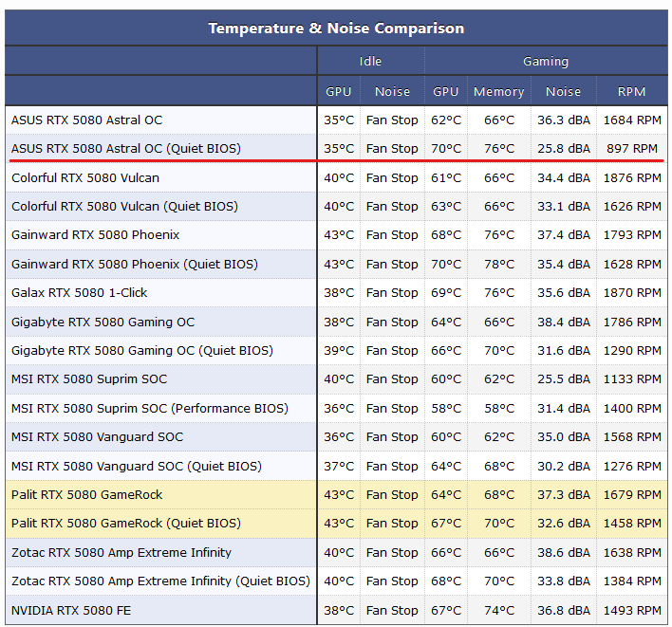Select 'MSI RTX 5080 Vanguard SOC' row name

[x=97, y=437]
